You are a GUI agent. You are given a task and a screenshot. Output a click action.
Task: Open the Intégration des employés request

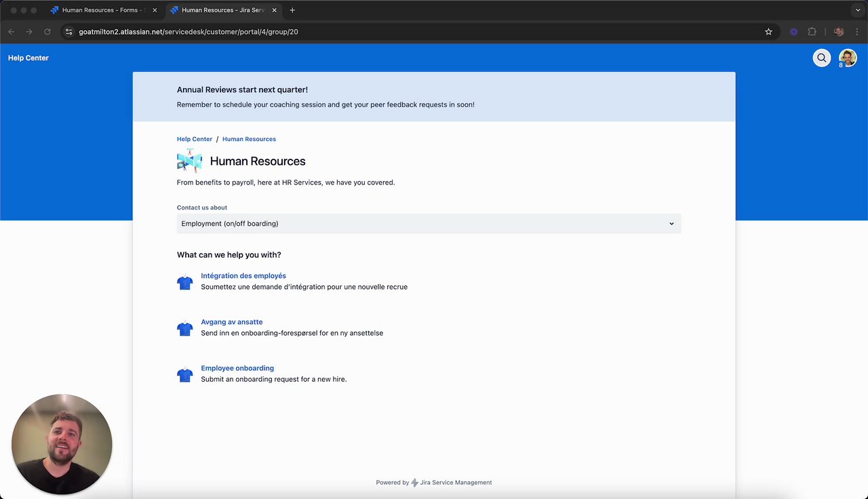point(243,276)
